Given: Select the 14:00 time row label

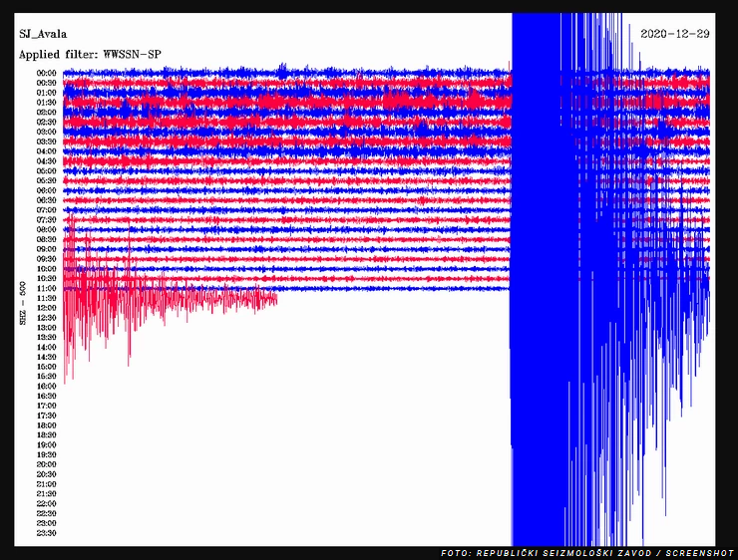Looking at the screenshot, I should (46, 347).
